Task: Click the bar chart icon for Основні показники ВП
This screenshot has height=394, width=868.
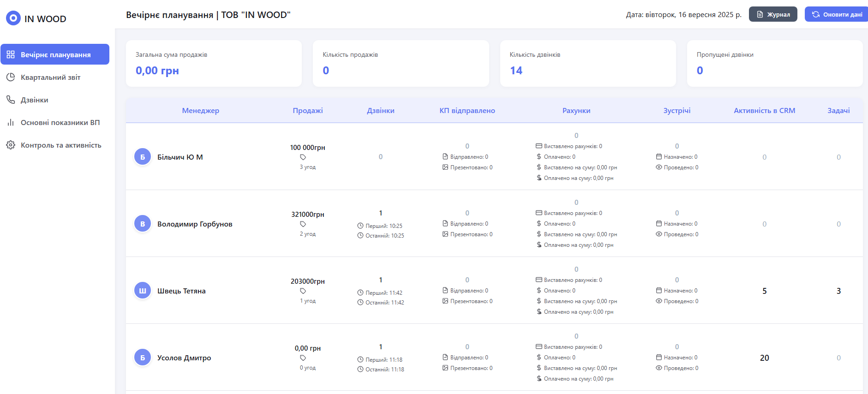Action: (x=11, y=122)
